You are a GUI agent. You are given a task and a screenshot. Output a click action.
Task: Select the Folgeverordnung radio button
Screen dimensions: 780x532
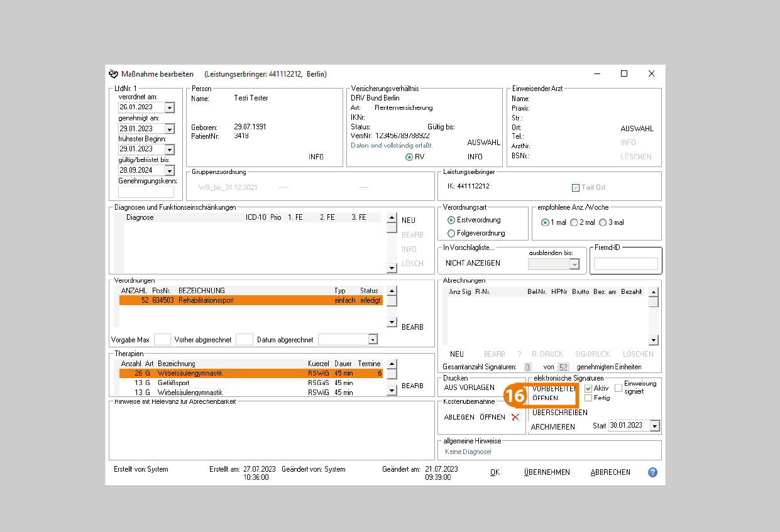(451, 233)
